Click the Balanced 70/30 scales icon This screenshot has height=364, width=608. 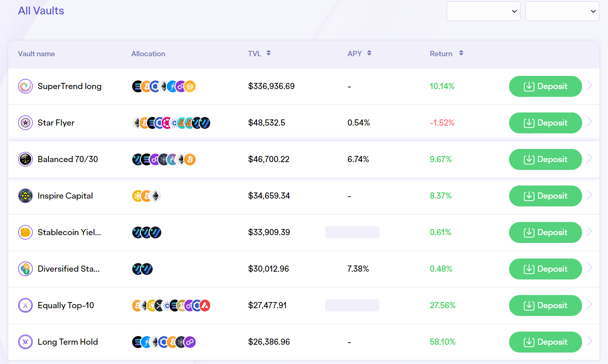click(x=25, y=159)
